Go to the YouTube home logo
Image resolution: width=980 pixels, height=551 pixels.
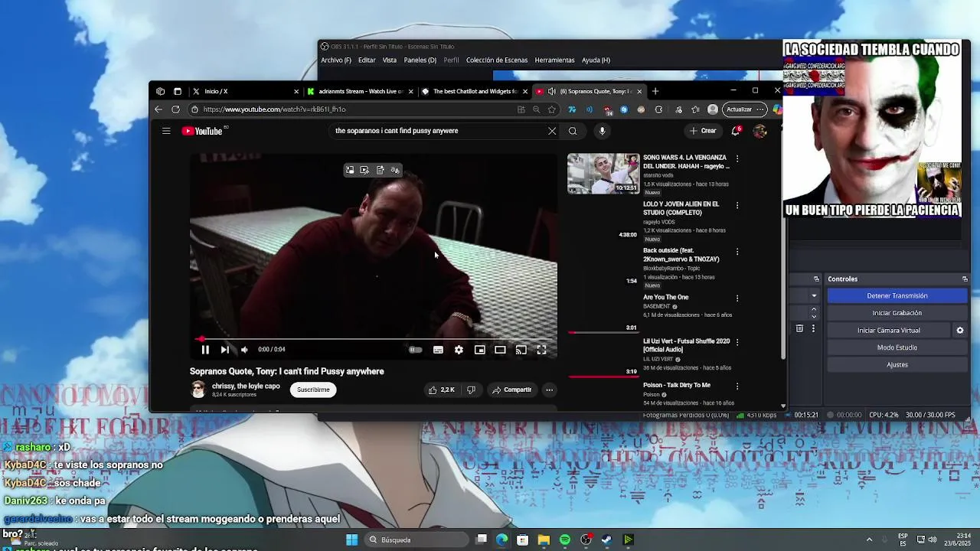(203, 131)
